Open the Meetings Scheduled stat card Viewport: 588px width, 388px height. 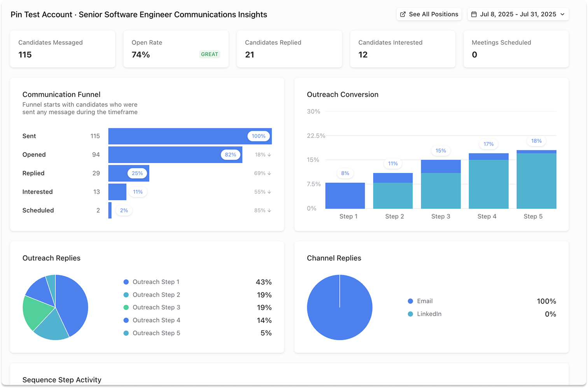[516, 49]
